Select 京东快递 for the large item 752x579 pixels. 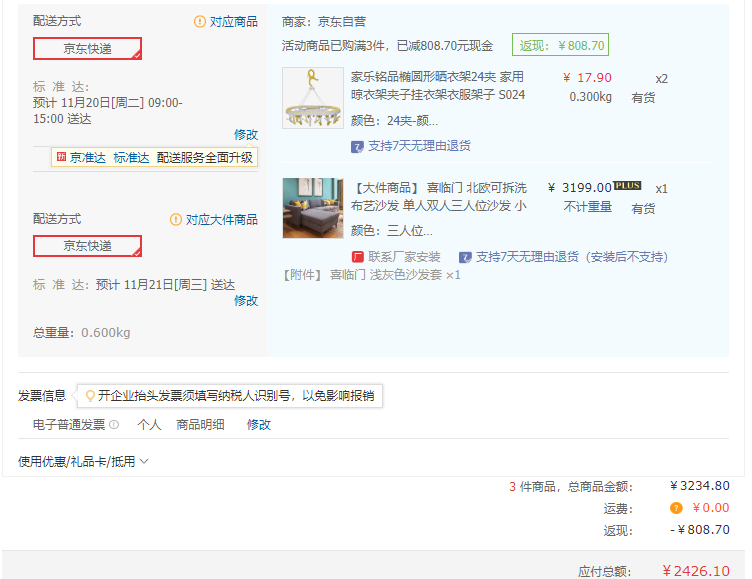tap(87, 246)
